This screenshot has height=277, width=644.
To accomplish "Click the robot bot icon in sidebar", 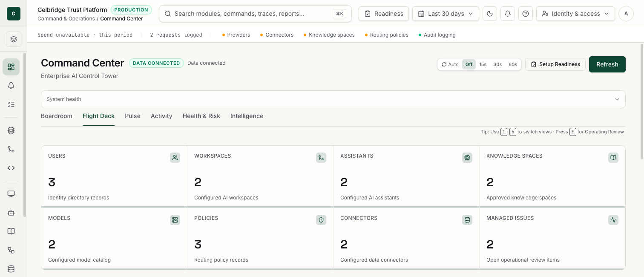I will tap(11, 213).
